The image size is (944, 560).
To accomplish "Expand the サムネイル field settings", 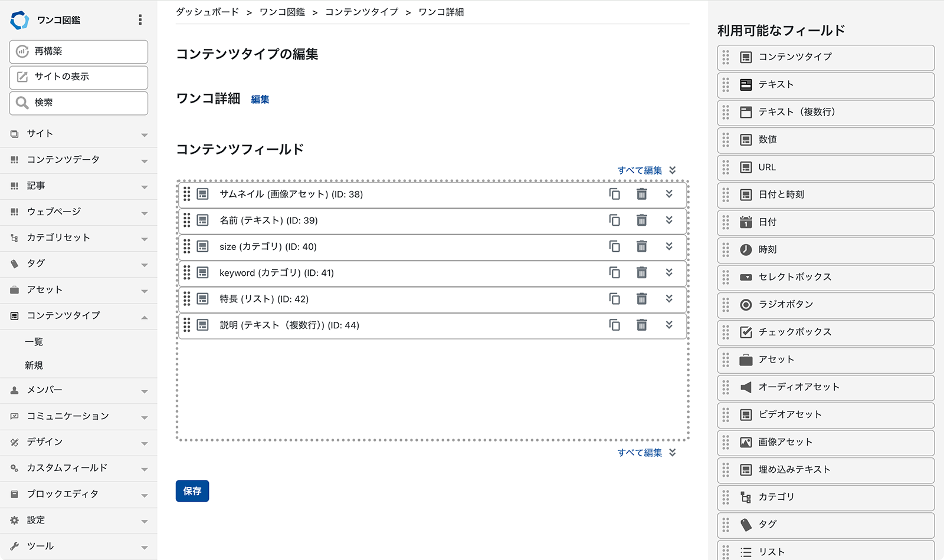I will tap(669, 194).
